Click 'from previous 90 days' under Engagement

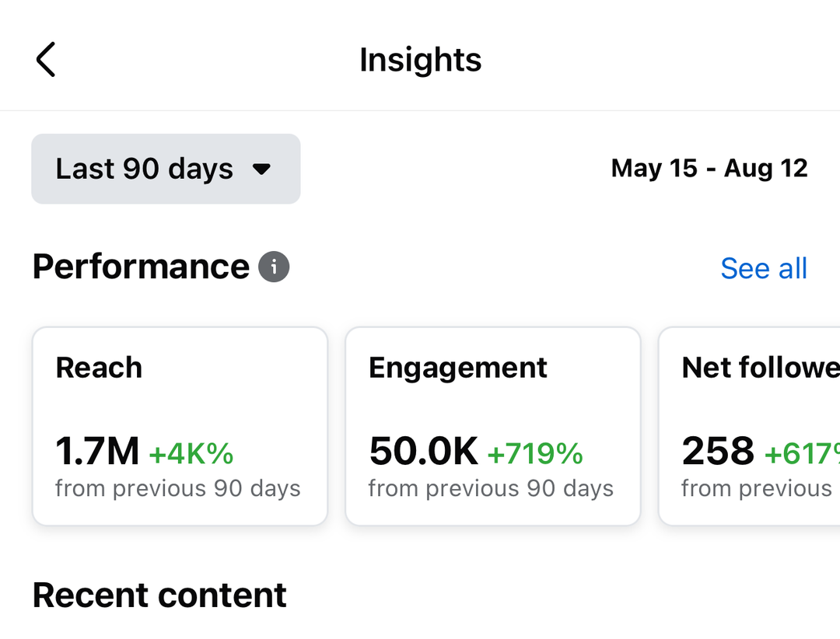(491, 489)
